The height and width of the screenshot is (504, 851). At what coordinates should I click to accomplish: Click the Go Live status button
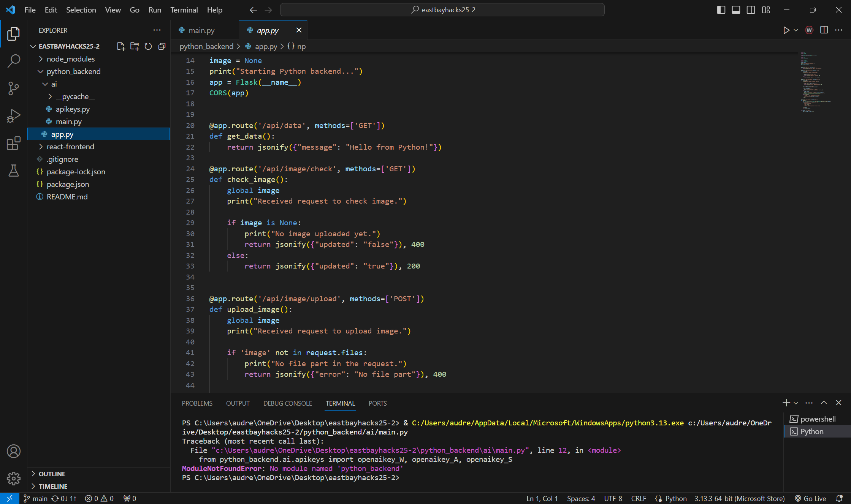(810, 498)
